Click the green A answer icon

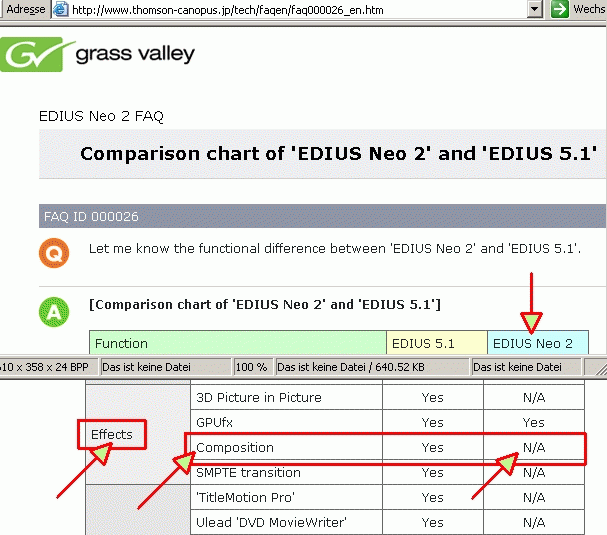point(54,312)
